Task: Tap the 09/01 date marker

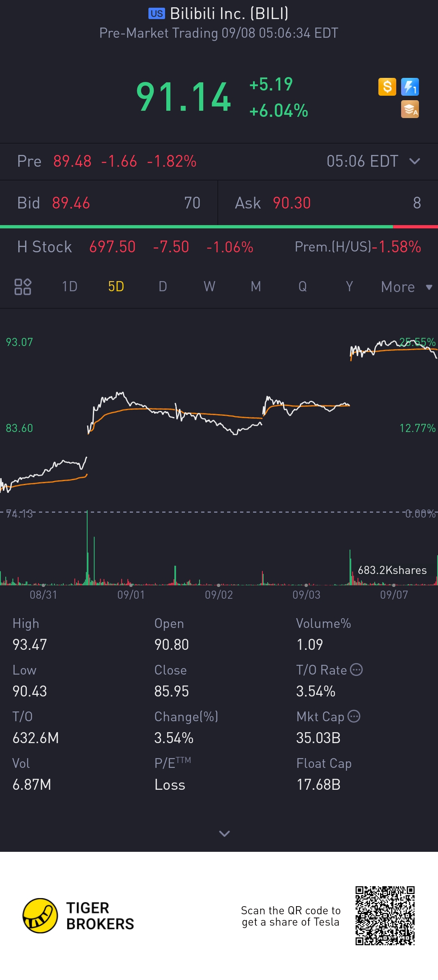Action: (131, 595)
